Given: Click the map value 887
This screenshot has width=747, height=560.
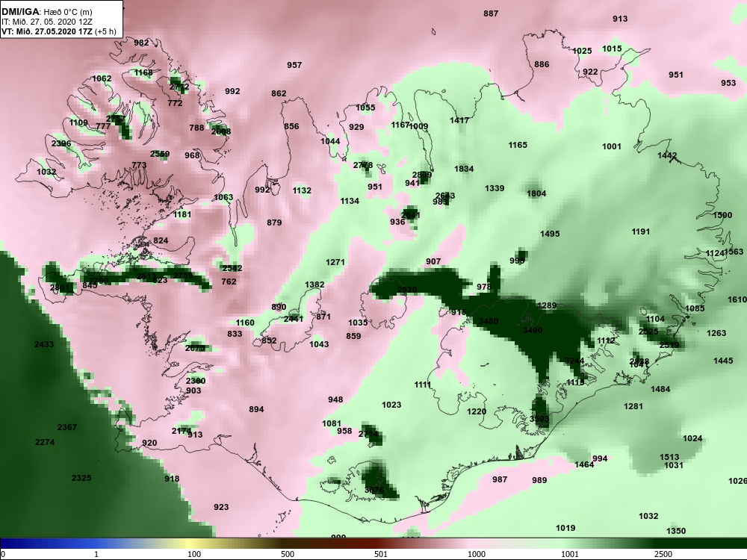Looking at the screenshot, I should [491, 13].
